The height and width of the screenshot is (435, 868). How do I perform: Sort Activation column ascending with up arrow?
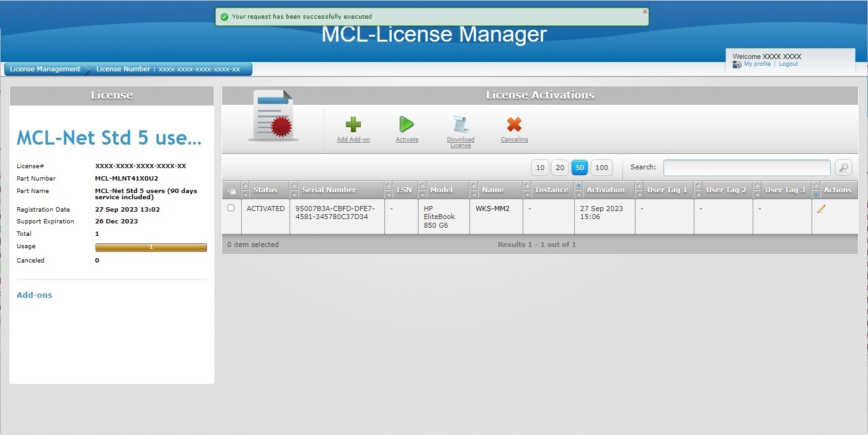pos(578,186)
